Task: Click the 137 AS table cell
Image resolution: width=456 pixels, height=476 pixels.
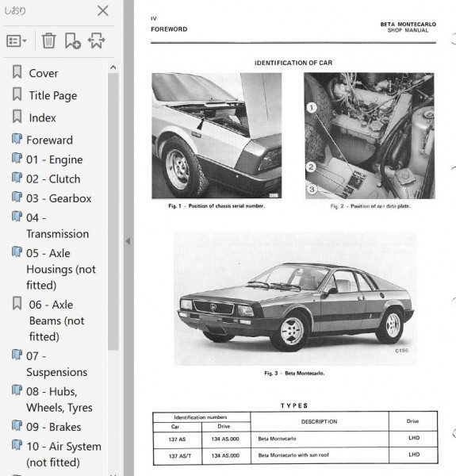Action: point(177,440)
